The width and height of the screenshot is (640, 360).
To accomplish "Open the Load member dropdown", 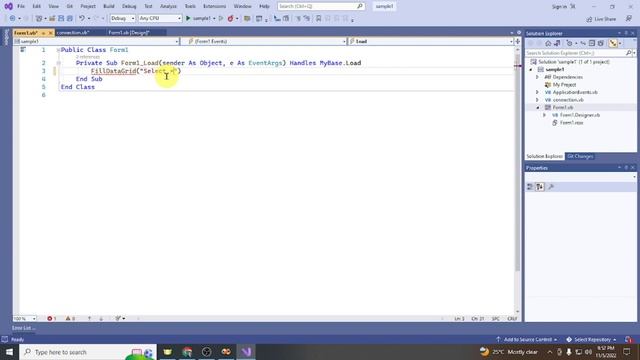I will [x=431, y=41].
